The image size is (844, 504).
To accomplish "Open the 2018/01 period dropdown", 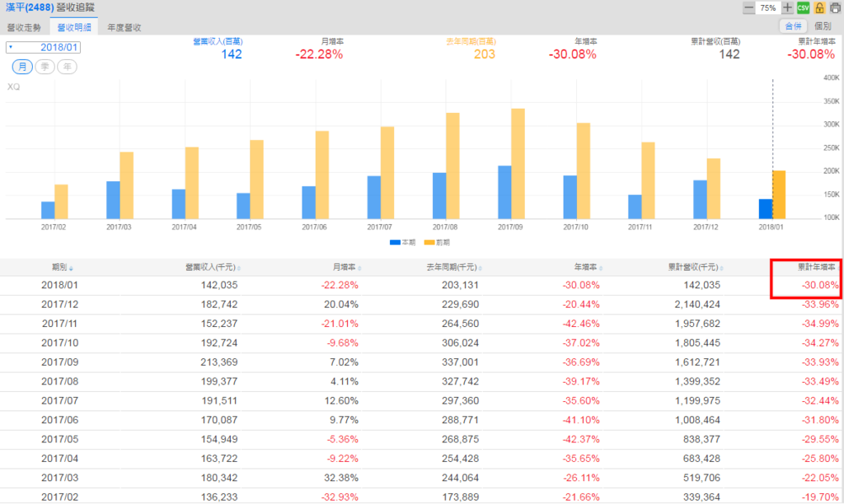I will (x=43, y=47).
